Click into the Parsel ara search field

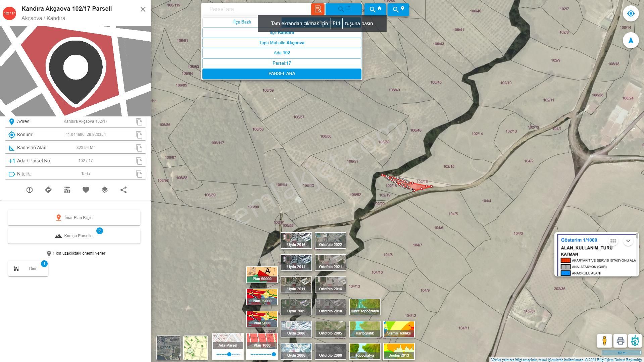(x=257, y=9)
